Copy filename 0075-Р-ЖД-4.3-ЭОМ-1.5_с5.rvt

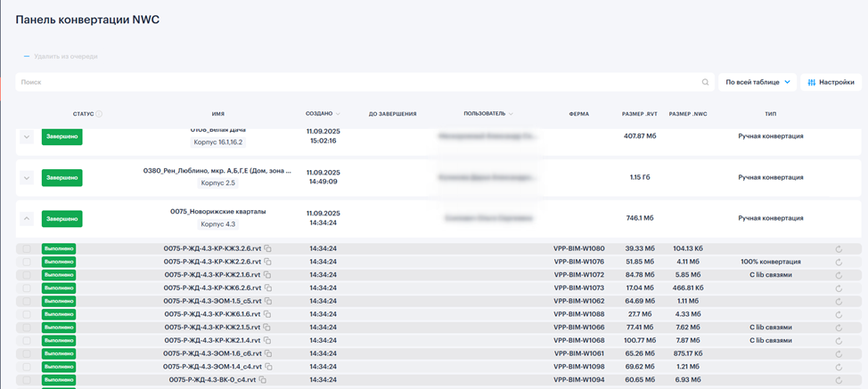click(267, 301)
